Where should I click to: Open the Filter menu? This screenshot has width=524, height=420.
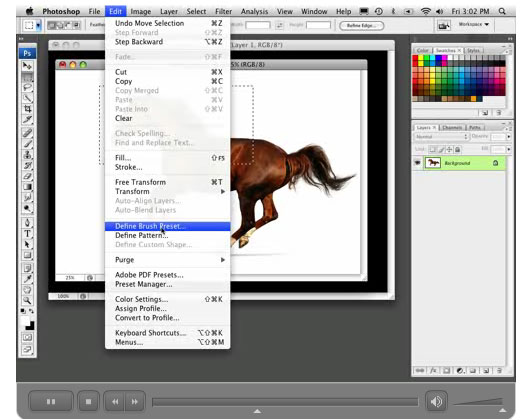223,11
